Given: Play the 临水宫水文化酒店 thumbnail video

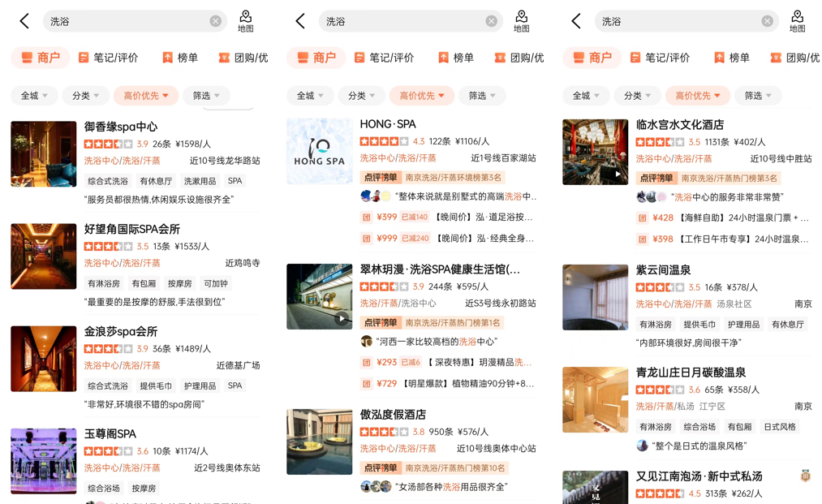Looking at the screenshot, I should 618,174.
